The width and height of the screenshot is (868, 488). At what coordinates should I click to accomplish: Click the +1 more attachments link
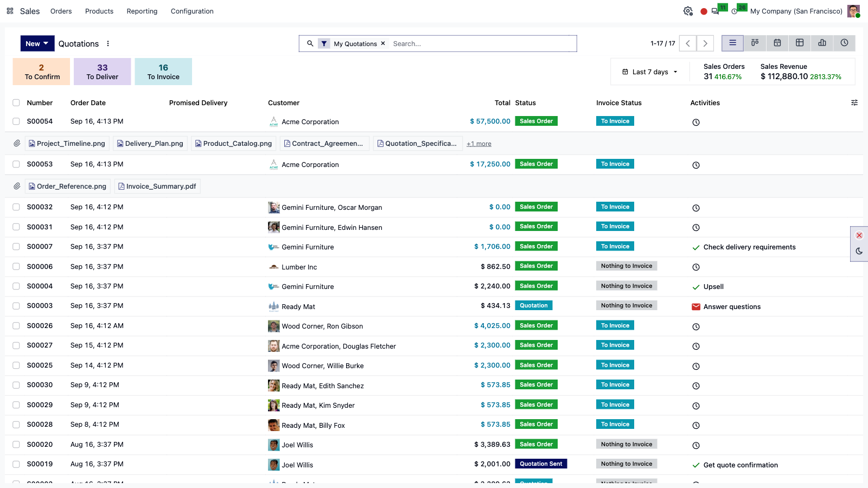(x=479, y=144)
